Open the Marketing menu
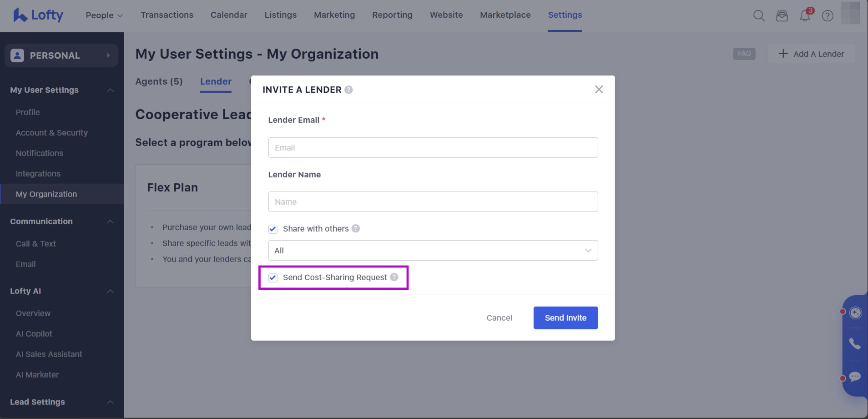The height and width of the screenshot is (419, 868). pos(334,15)
